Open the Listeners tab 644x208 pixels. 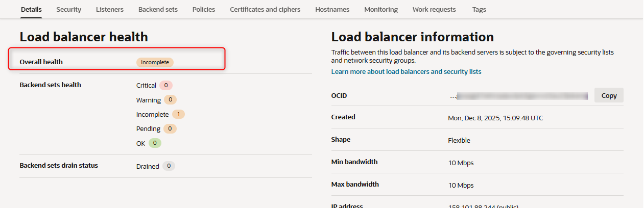coord(110,9)
